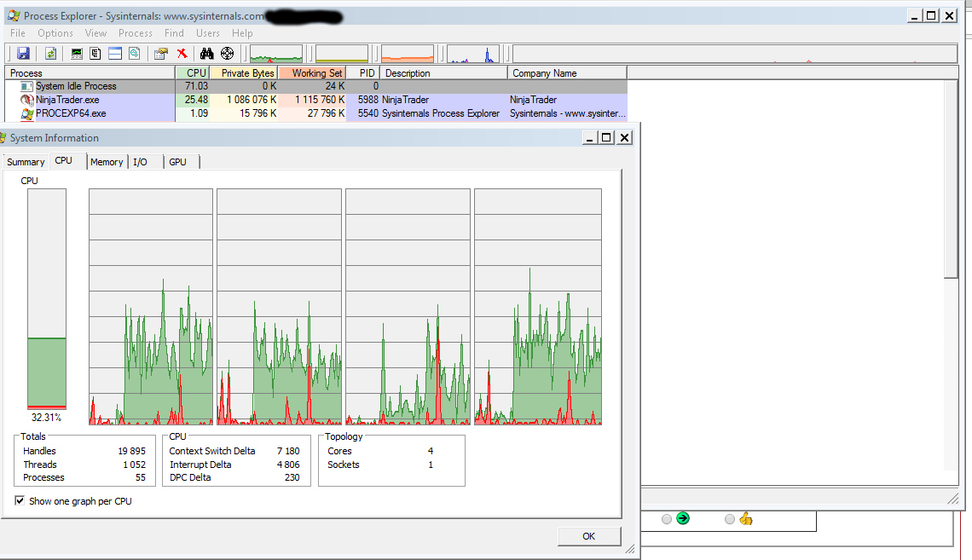Screen dimensions: 972x560
Task: Click the overall CPU usage bar gauge
Action: point(47,299)
